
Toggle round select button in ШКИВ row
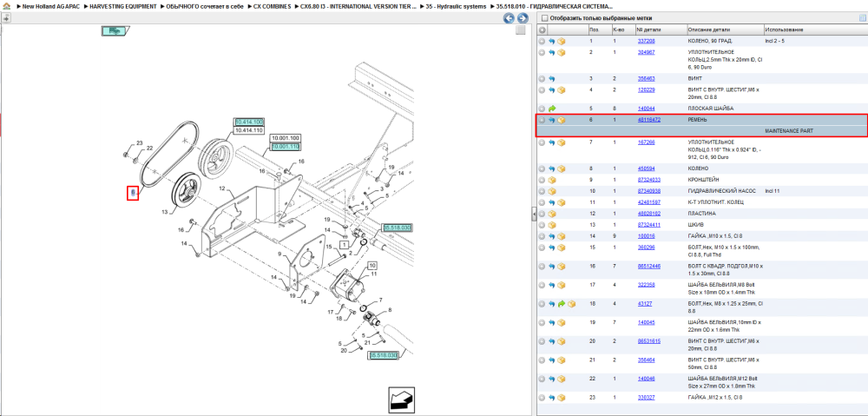point(542,225)
